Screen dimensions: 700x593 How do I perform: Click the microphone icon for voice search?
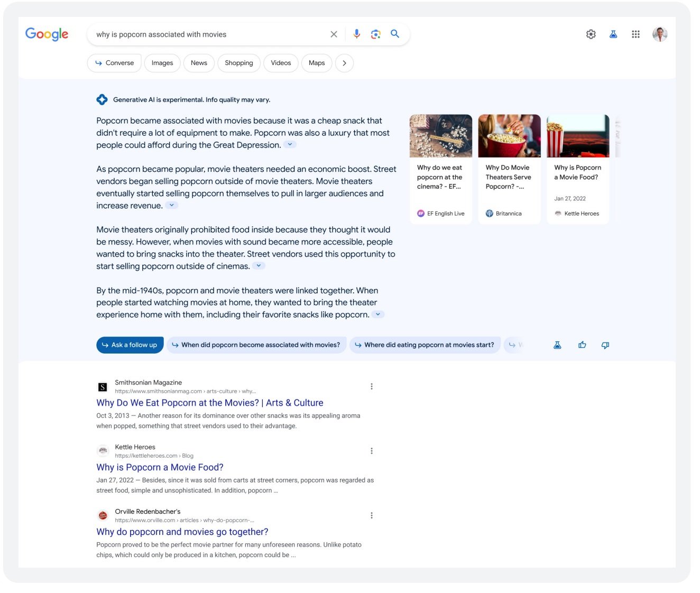click(356, 34)
